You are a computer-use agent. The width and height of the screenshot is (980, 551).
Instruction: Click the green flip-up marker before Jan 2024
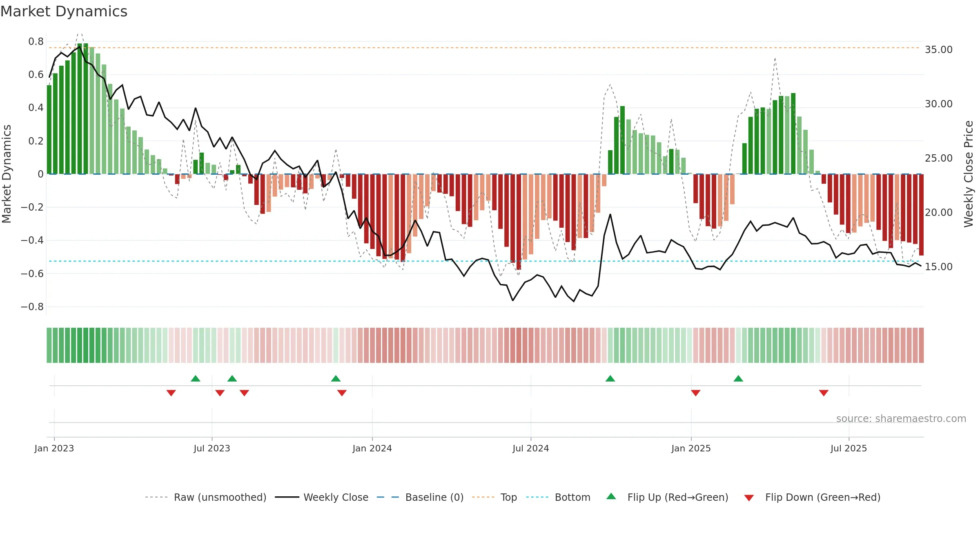(x=336, y=378)
